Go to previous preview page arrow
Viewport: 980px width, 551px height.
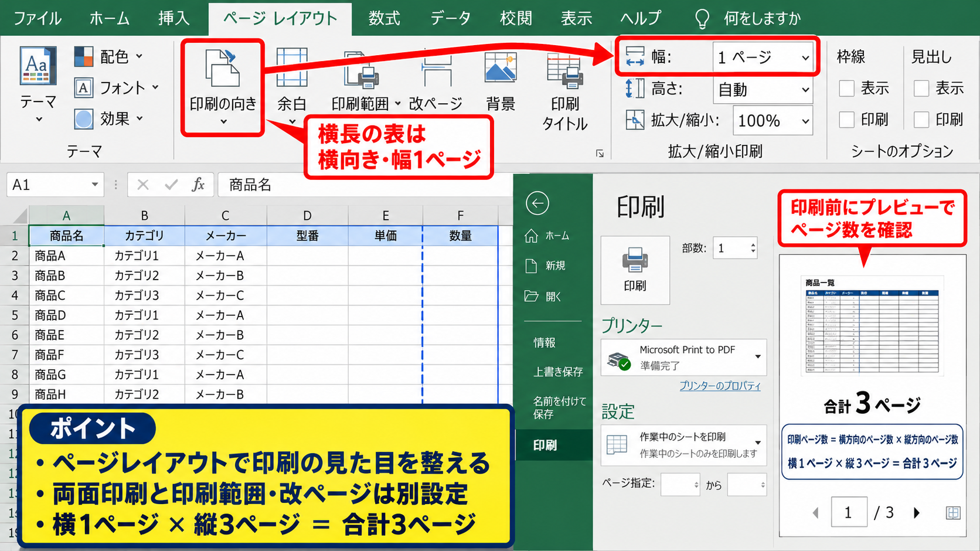(815, 513)
